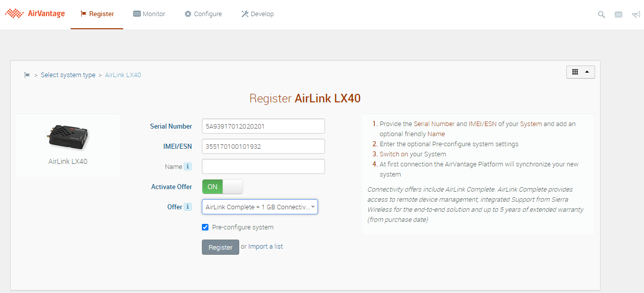Open the Monitor tab
644x293 pixels.
coord(149,14)
